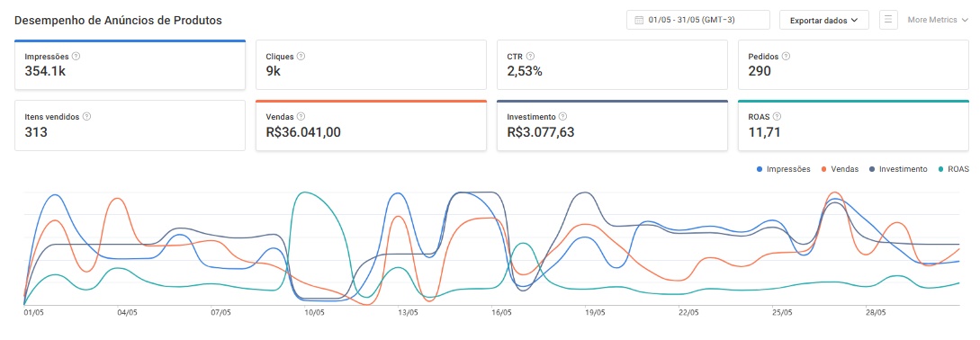980x340 pixels.
Task: Click the 22/05 label on chart axis
Action: (688, 311)
